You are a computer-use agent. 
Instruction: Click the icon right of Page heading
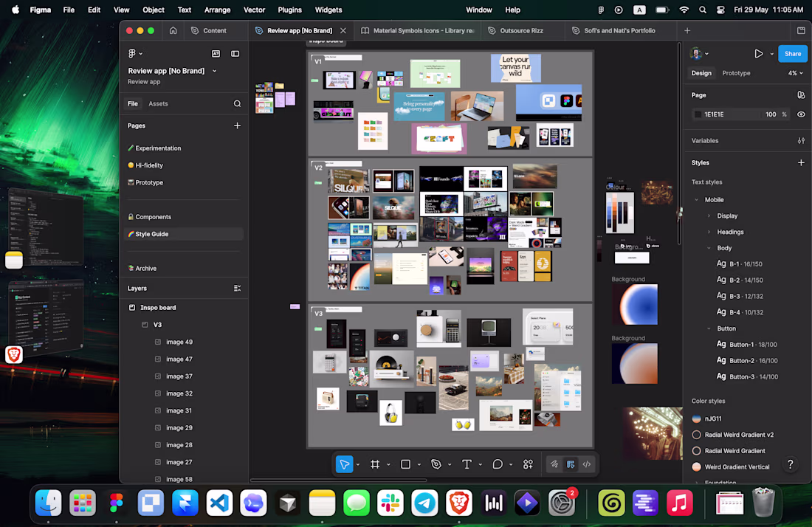(801, 94)
